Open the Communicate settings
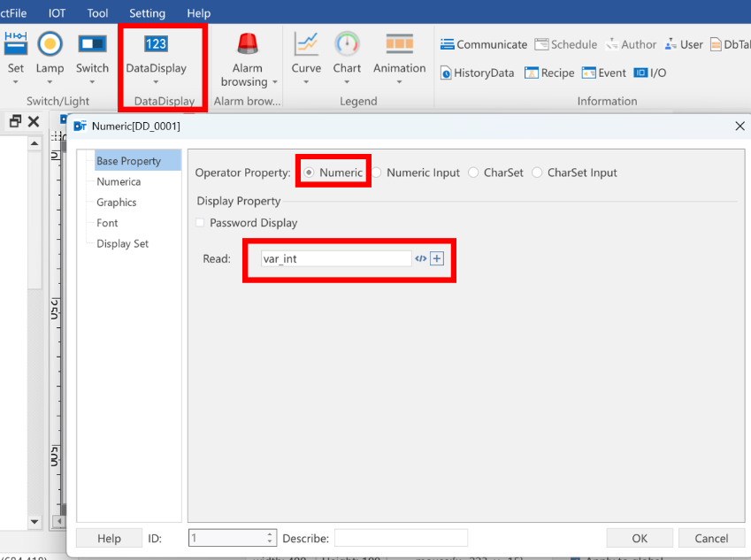The image size is (751, 560). 484,44
